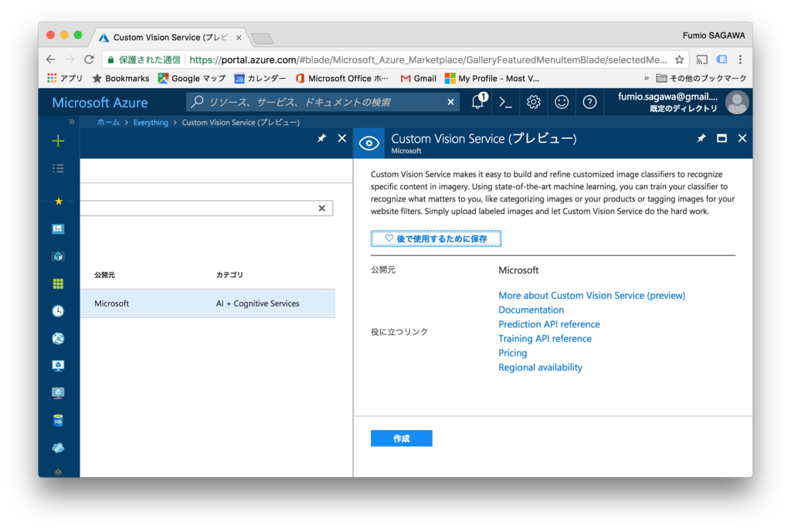
Task: Open the App Services globe icon
Action: [x=58, y=338]
